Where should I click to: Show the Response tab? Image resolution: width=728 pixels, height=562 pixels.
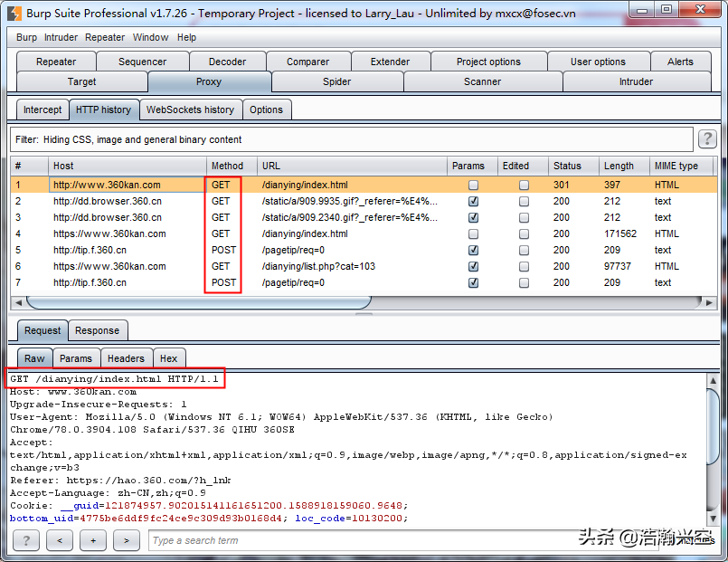98,330
